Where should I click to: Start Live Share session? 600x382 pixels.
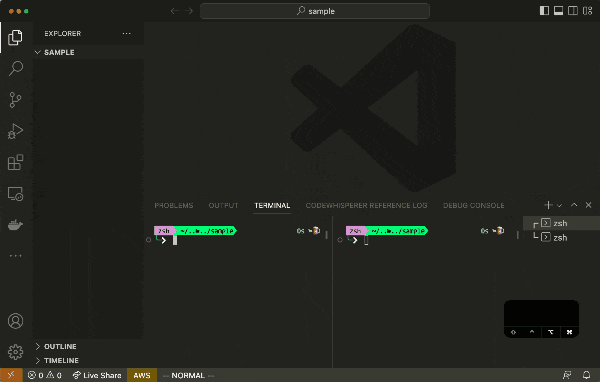[97, 375]
